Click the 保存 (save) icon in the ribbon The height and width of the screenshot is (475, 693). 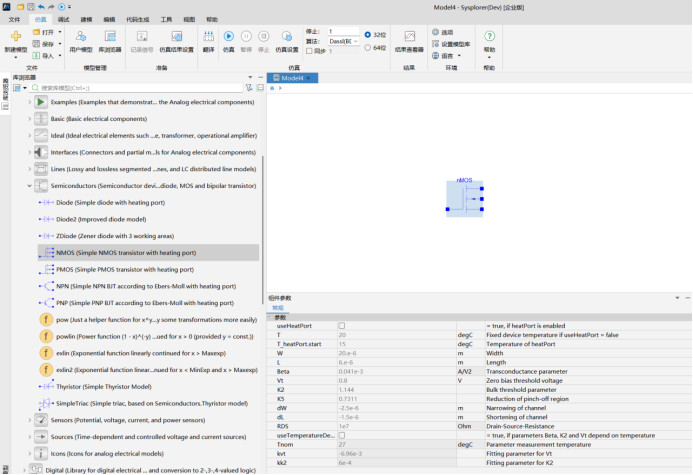(36, 44)
